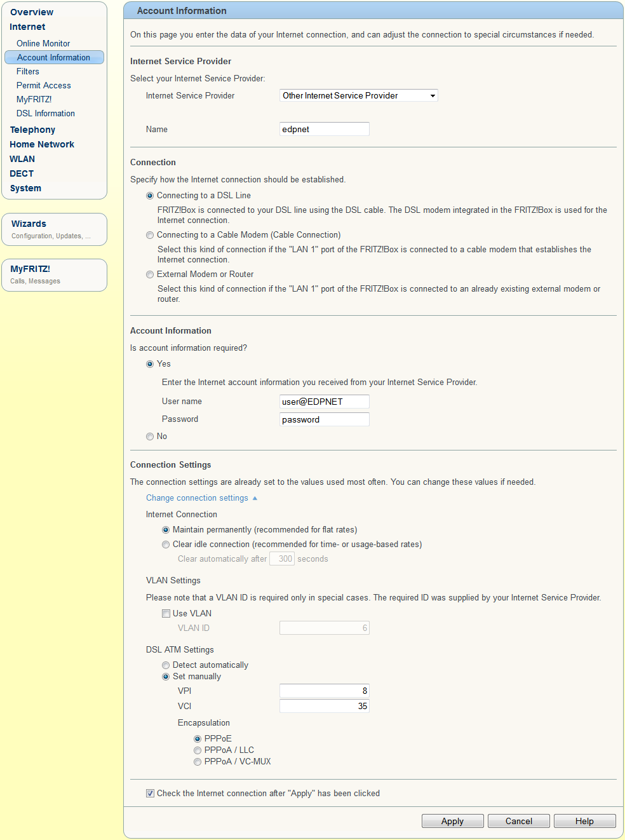Screen dimensions: 625x840
Task: Collapse the Change connection settings arrow
Action: click(255, 498)
